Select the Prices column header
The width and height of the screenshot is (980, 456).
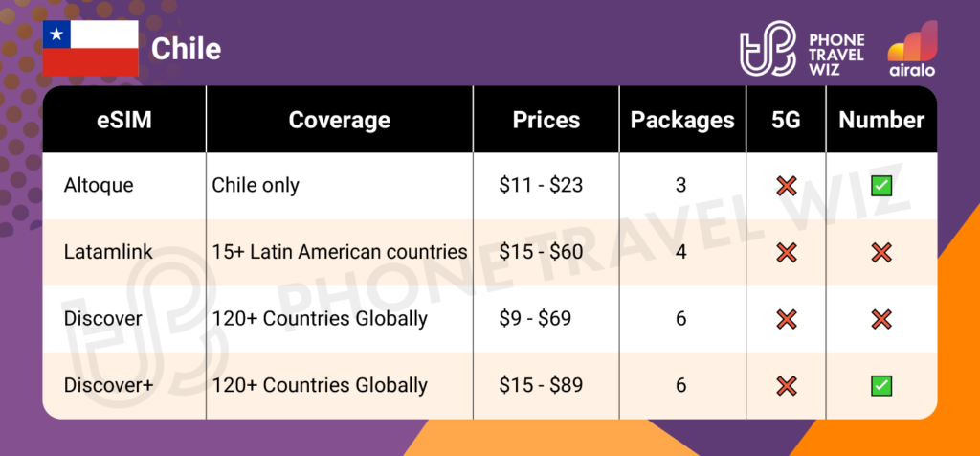(546, 120)
